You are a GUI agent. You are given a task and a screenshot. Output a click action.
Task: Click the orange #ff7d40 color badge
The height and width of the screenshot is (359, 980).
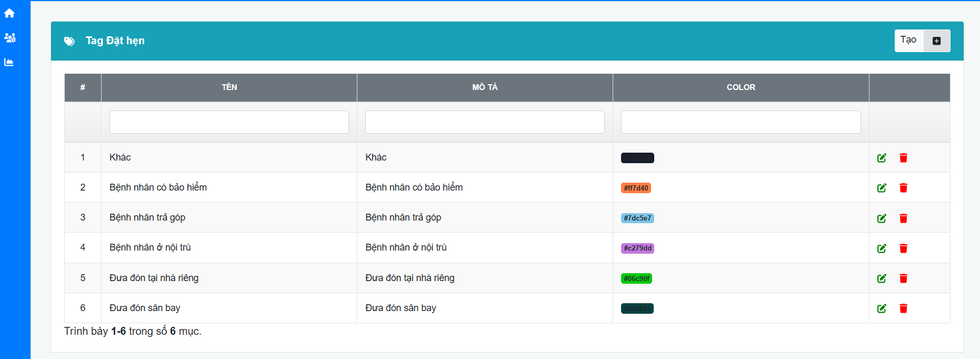click(636, 188)
